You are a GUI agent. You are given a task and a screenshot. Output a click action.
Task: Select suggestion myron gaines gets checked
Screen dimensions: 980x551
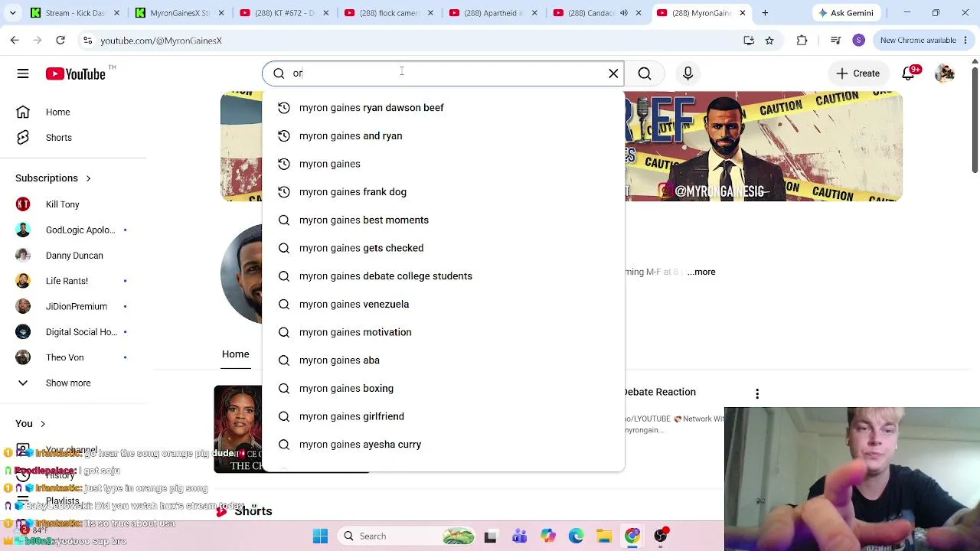click(x=443, y=248)
